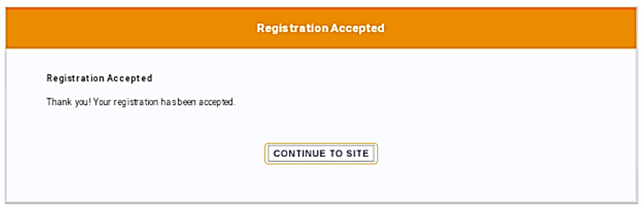Viewport: 644px width, 208px height.
Task: Click the word "has" in the message
Action: pyautogui.click(x=168, y=102)
